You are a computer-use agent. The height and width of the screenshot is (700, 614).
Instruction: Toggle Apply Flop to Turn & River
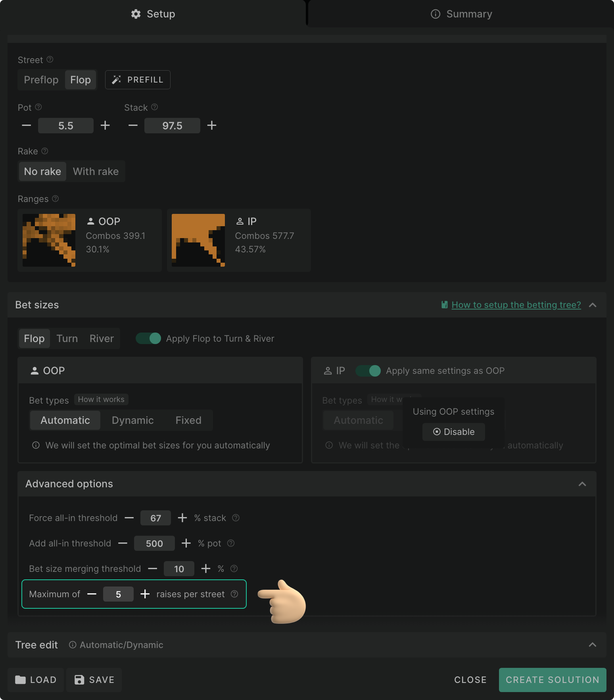pos(148,338)
